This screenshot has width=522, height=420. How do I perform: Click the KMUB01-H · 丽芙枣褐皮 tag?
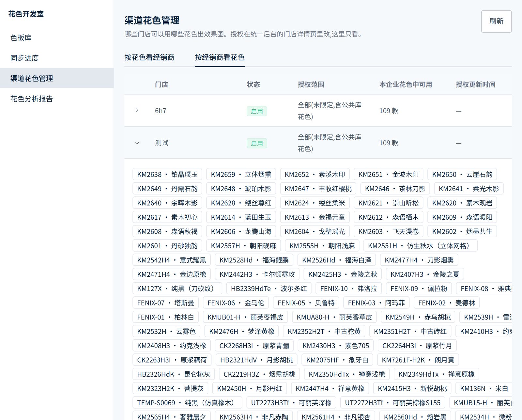[x=245, y=317]
